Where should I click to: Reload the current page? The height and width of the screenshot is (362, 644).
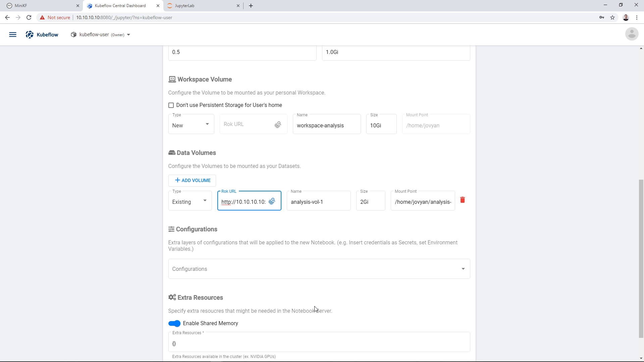29,17
